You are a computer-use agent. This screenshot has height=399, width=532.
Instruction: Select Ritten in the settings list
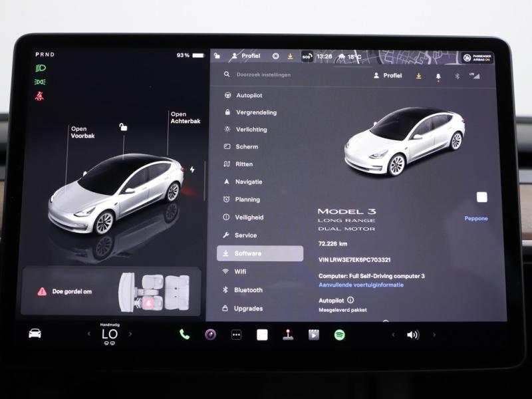(x=238, y=164)
